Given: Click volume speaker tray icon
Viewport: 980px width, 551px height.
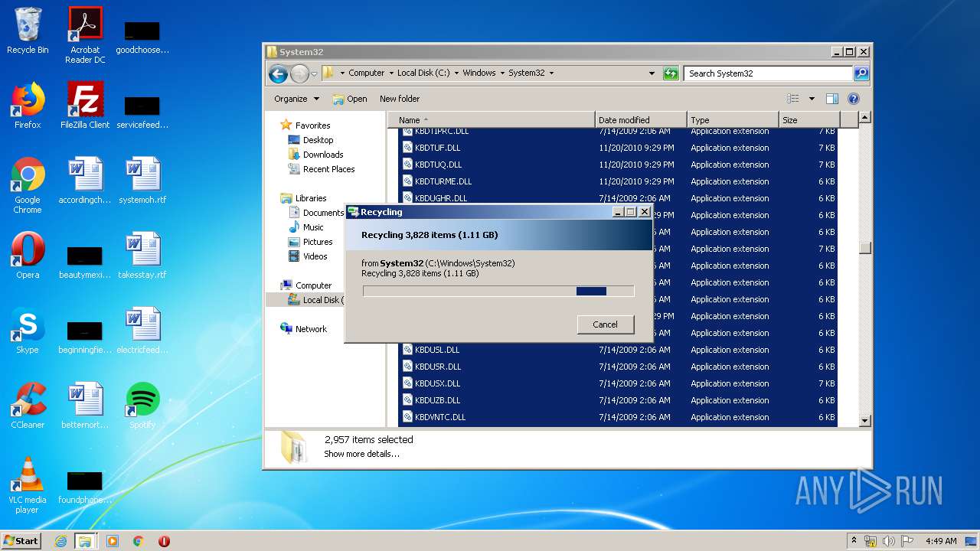Looking at the screenshot, I should [x=889, y=541].
